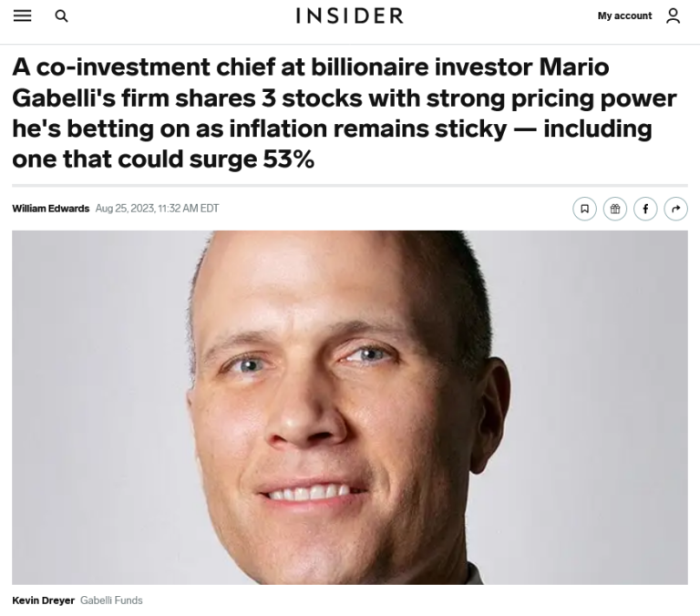
Task: Click "53%" at the headline's end
Action: (286, 159)
